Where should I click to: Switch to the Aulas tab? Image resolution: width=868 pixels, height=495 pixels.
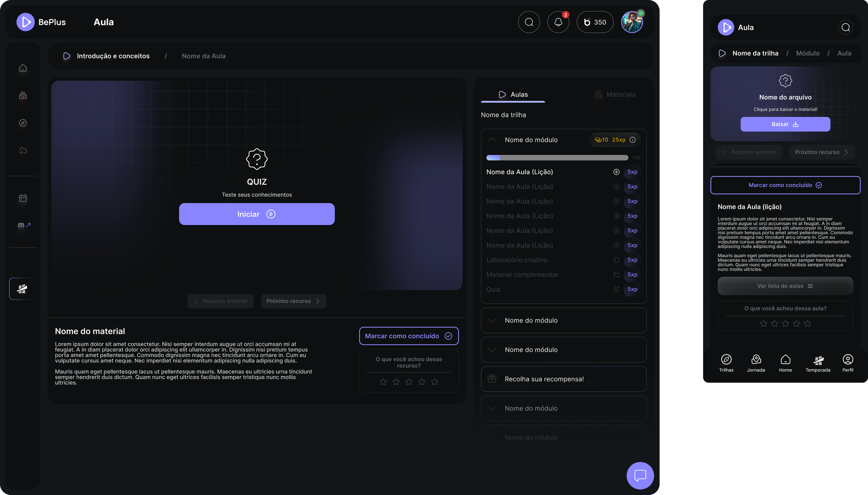[513, 94]
